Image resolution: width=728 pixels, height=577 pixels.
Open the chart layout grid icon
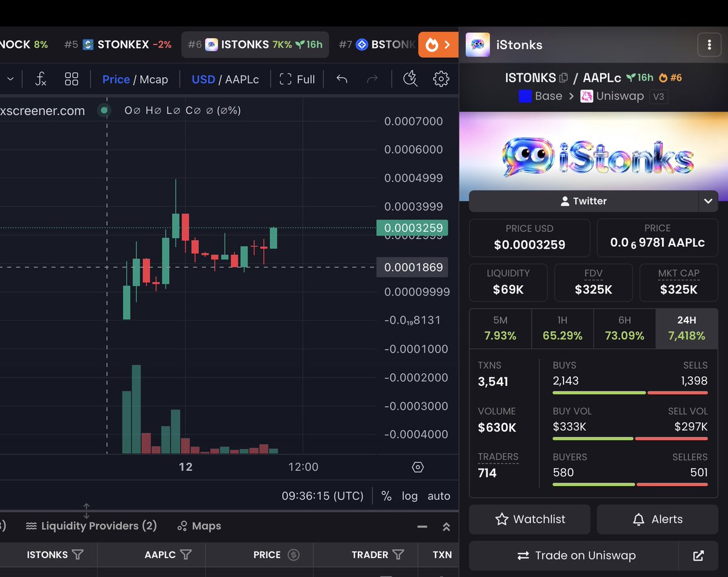[x=72, y=79]
